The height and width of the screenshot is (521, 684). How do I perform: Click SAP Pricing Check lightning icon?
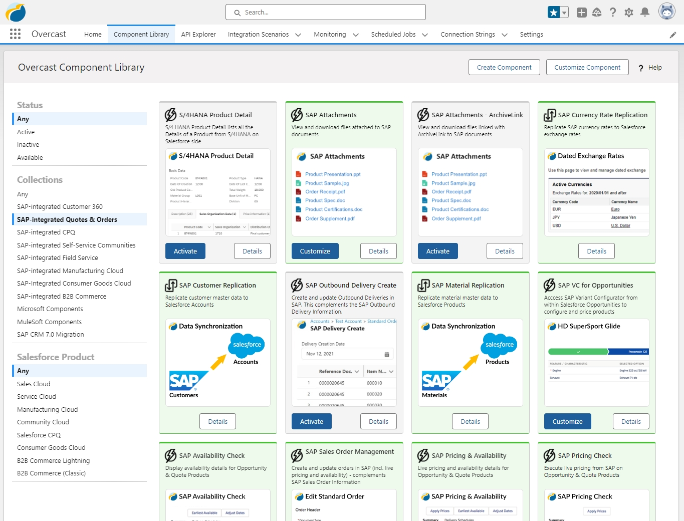pyautogui.click(x=549, y=455)
